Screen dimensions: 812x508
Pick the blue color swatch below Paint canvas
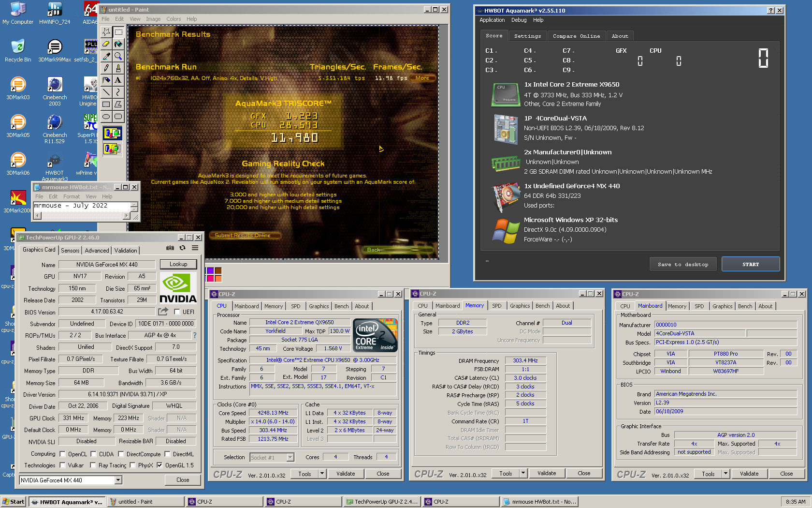coord(210,270)
